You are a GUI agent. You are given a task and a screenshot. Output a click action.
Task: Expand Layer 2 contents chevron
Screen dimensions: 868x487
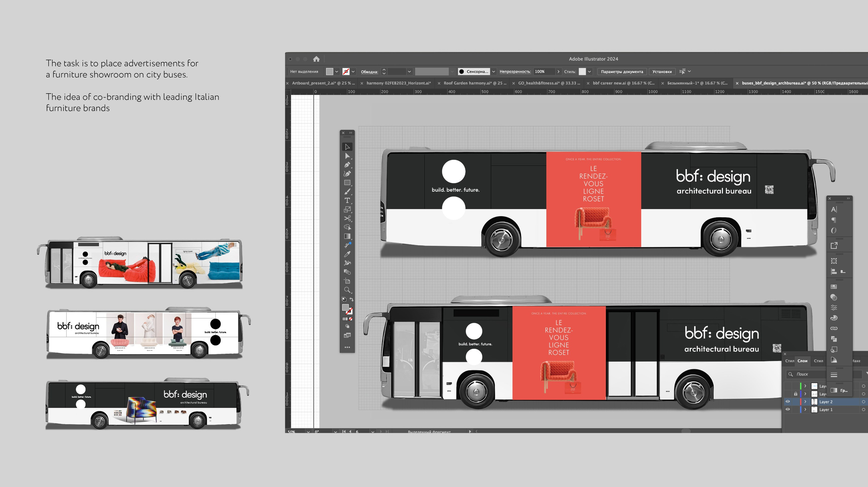tap(805, 402)
